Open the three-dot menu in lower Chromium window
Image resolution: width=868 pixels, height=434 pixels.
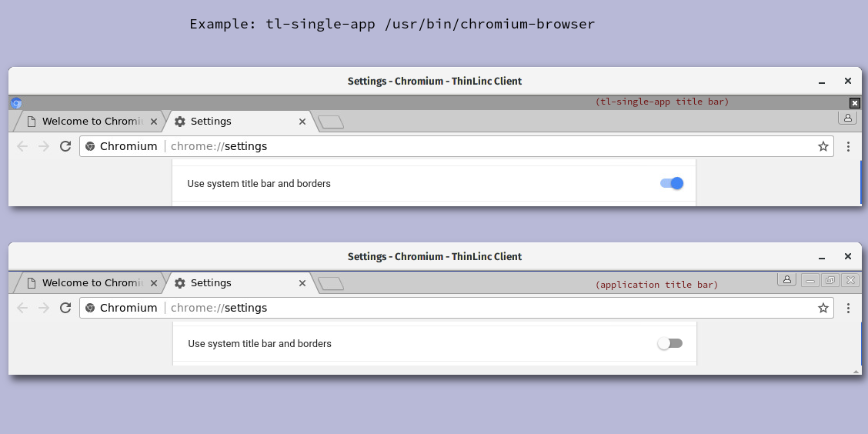848,308
